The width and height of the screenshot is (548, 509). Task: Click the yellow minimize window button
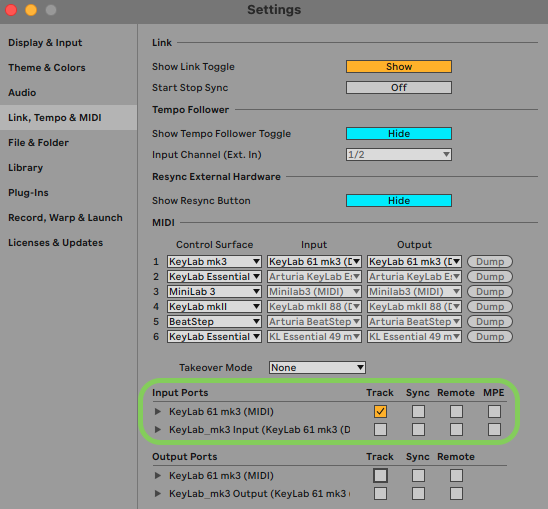tap(31, 10)
